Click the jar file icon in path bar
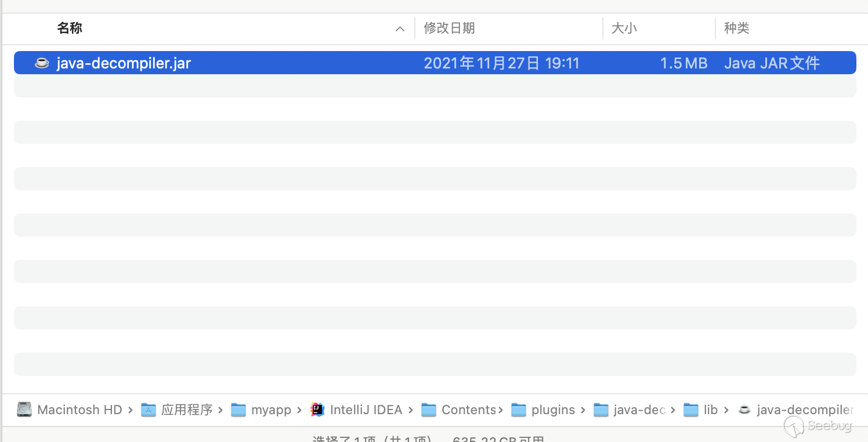The width and height of the screenshot is (868, 442). 744,410
